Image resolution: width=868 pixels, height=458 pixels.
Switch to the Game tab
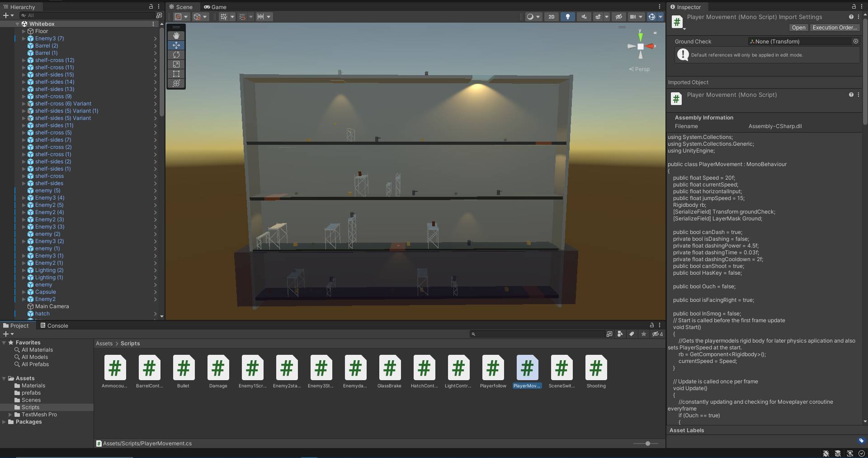click(215, 7)
